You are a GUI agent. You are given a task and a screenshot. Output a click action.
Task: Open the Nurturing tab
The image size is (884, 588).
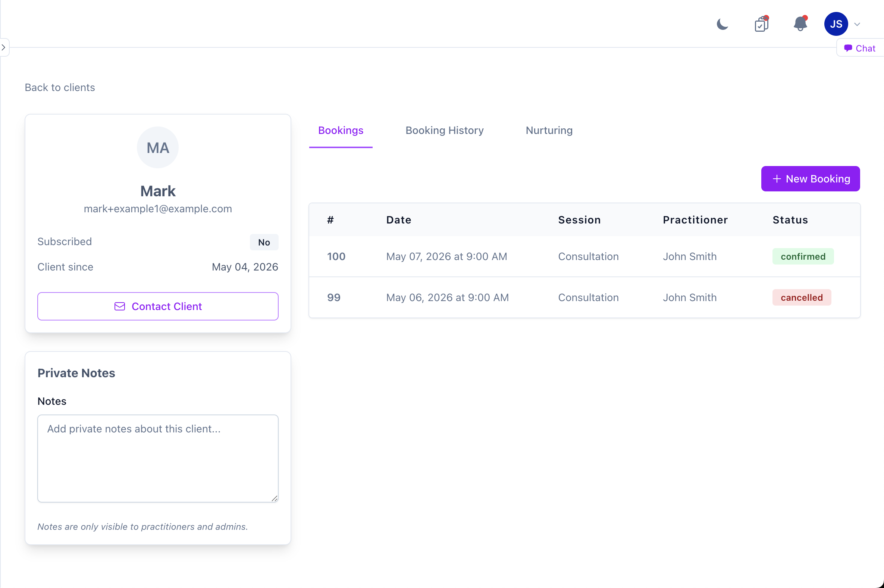tap(549, 131)
